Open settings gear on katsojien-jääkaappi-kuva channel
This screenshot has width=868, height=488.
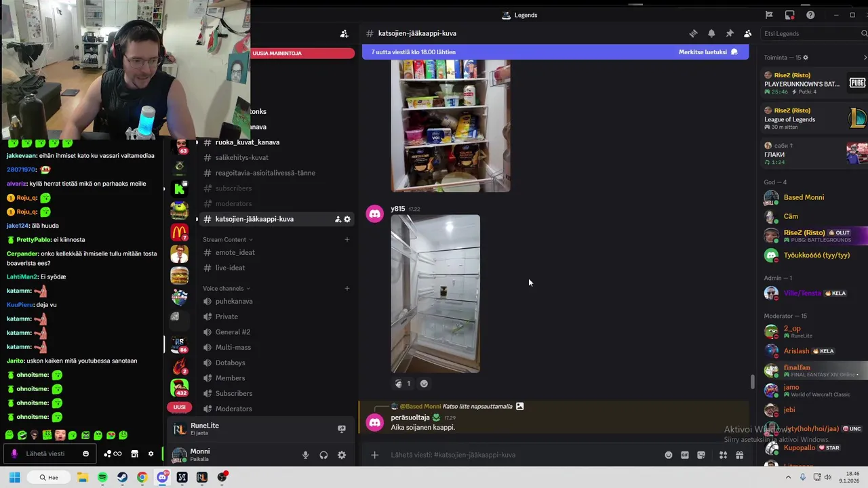(347, 219)
